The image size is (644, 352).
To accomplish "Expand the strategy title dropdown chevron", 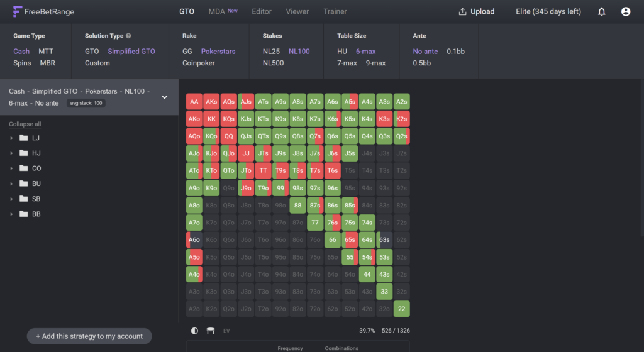I will click(x=164, y=97).
